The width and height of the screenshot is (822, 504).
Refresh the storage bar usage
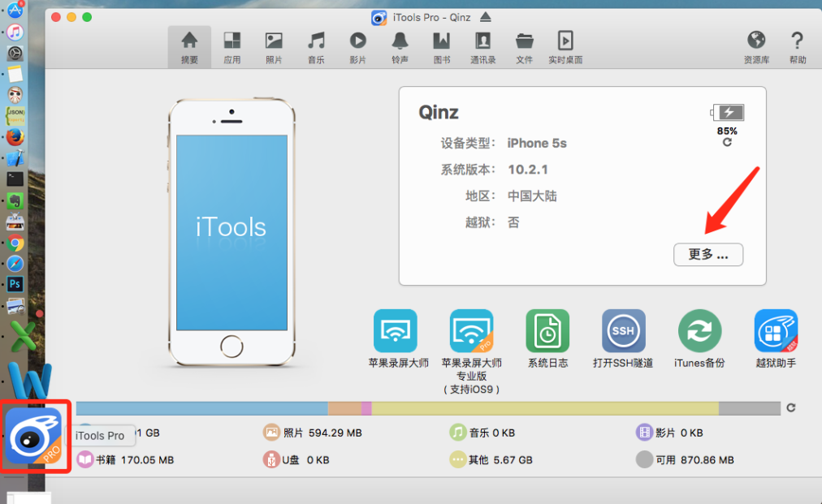coord(791,407)
